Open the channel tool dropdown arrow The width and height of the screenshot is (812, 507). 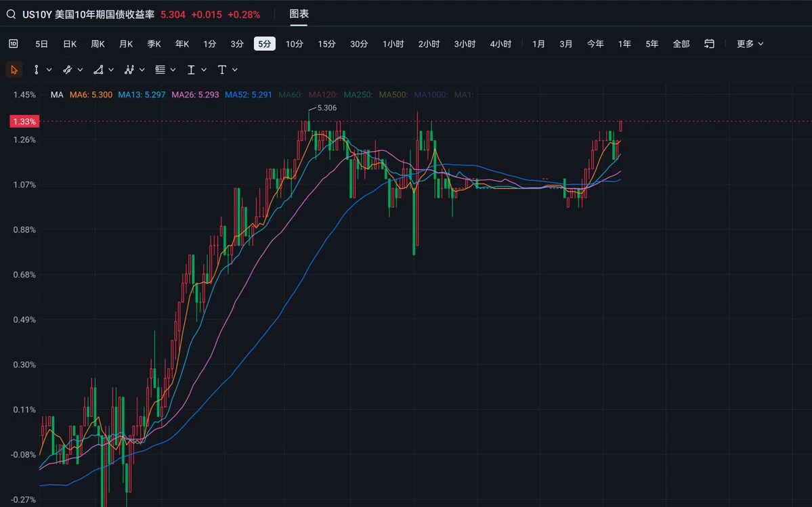pos(81,70)
